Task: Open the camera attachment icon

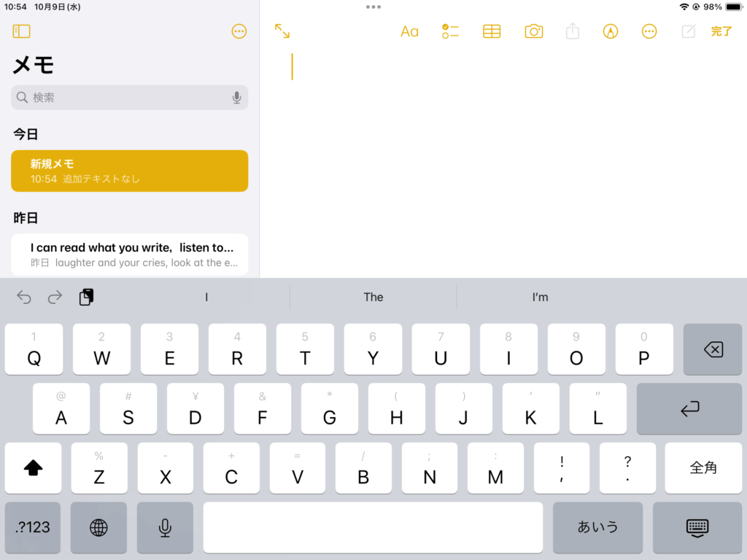Action: [x=534, y=31]
